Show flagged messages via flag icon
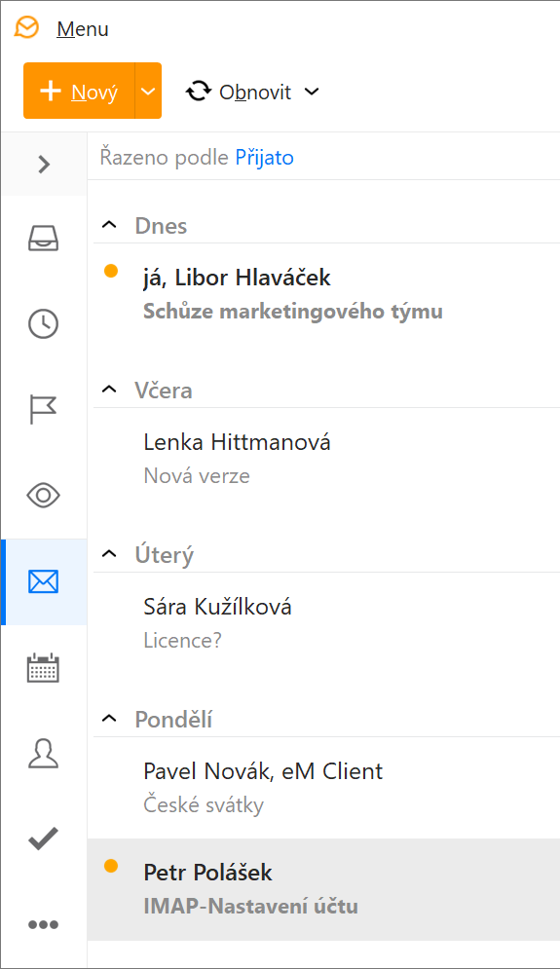The image size is (560, 969). pyautogui.click(x=43, y=410)
